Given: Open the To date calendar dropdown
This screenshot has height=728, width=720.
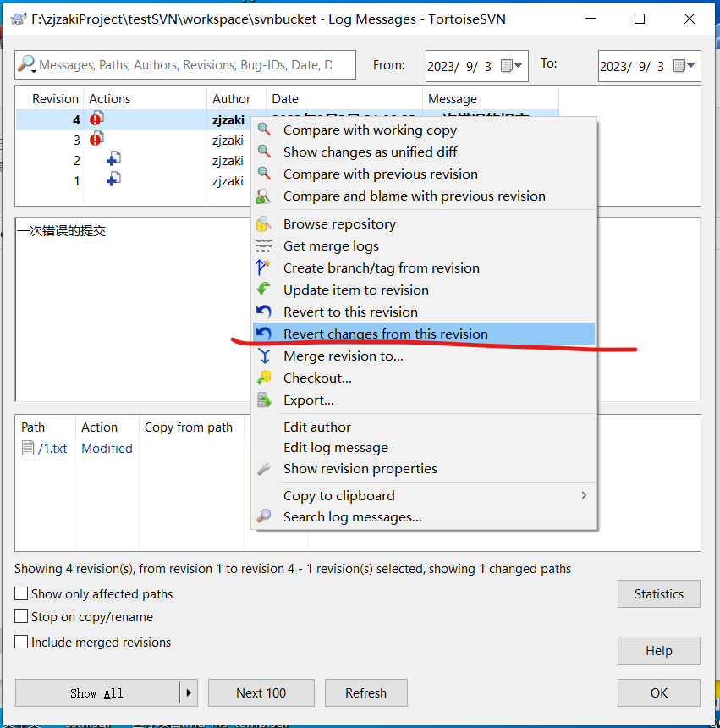Looking at the screenshot, I should 684,66.
